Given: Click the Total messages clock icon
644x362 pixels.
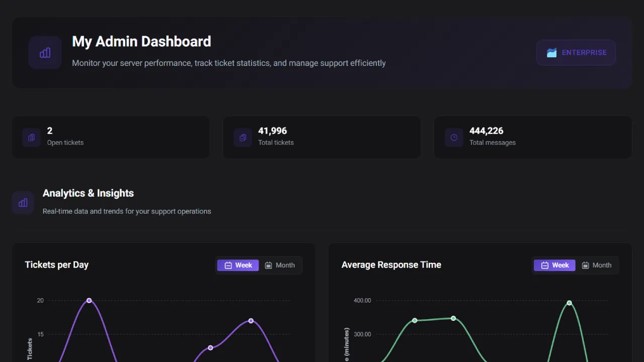Looking at the screenshot, I should click(x=454, y=137).
